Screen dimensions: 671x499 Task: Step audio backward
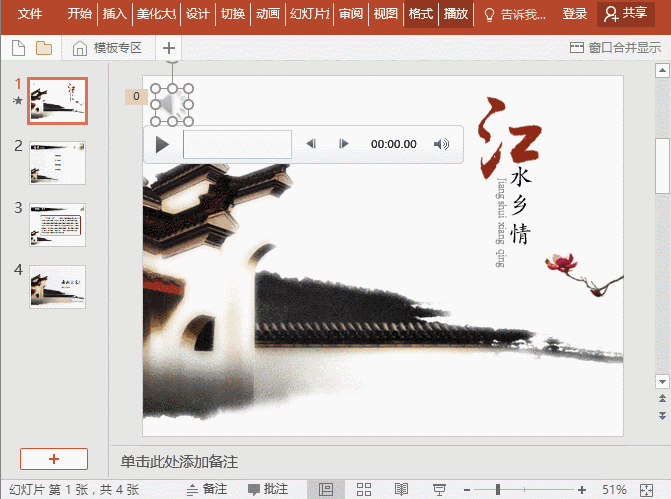click(311, 144)
